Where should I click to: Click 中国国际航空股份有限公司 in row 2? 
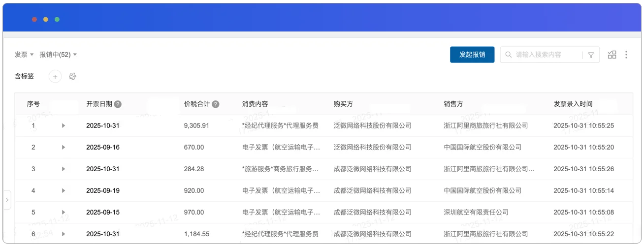[483, 147]
